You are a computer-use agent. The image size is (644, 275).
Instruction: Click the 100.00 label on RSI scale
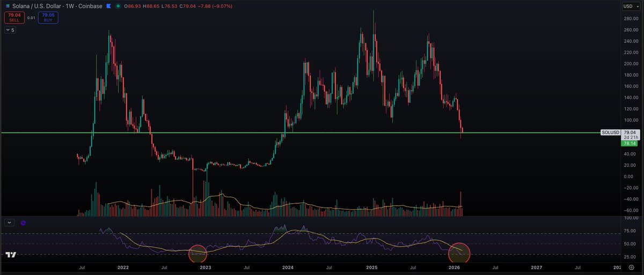[x=630, y=219]
